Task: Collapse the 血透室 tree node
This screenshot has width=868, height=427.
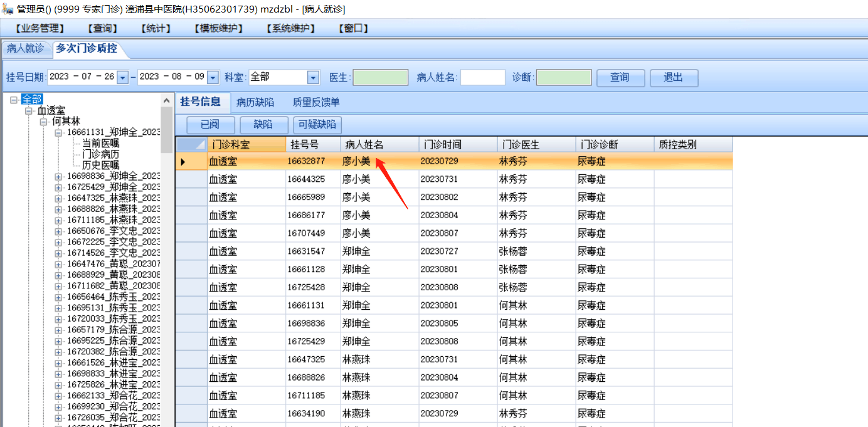Action: point(29,110)
